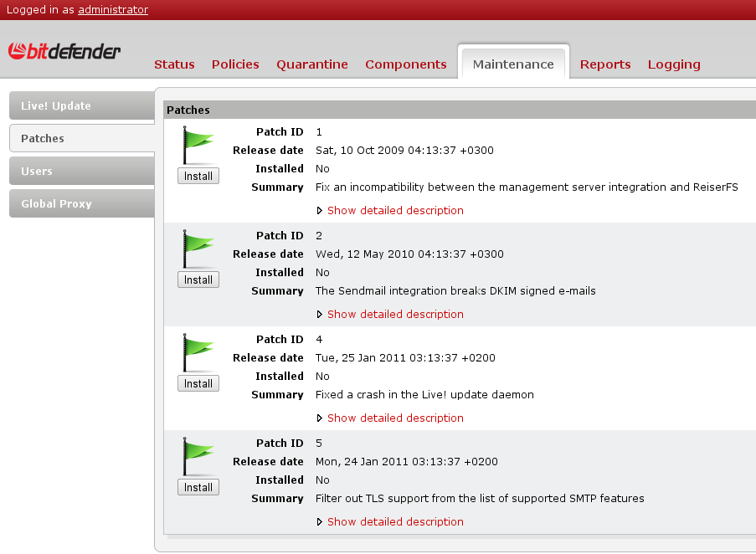Expand detailed description of patch 4
The image size is (756, 554).
[x=394, y=418]
